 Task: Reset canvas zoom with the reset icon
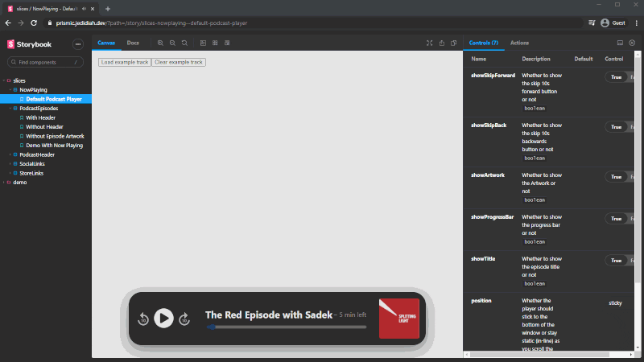click(184, 43)
